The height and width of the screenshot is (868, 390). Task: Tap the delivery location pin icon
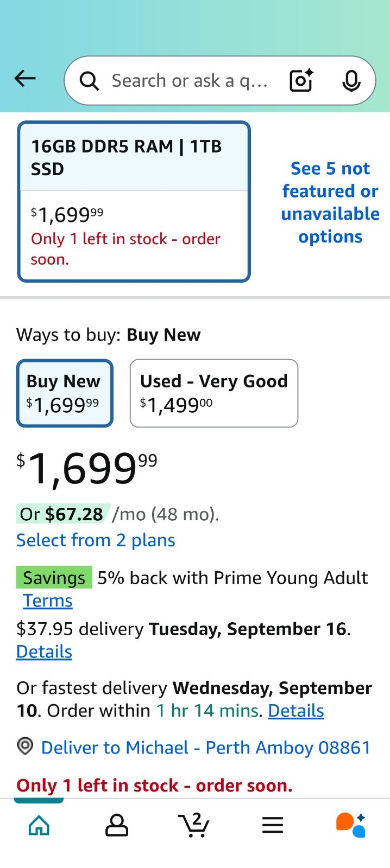(x=25, y=746)
